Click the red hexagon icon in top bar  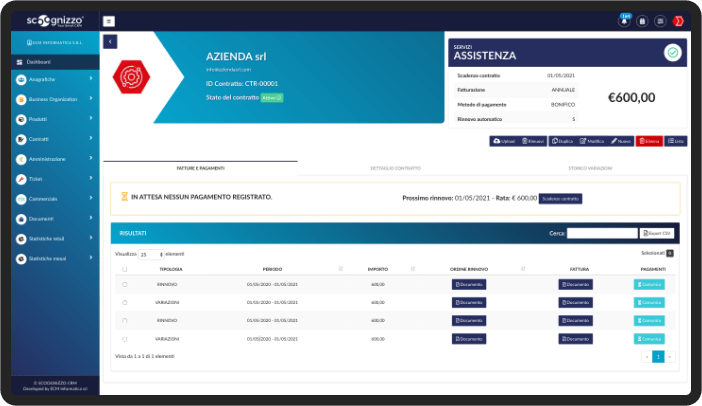pos(678,21)
